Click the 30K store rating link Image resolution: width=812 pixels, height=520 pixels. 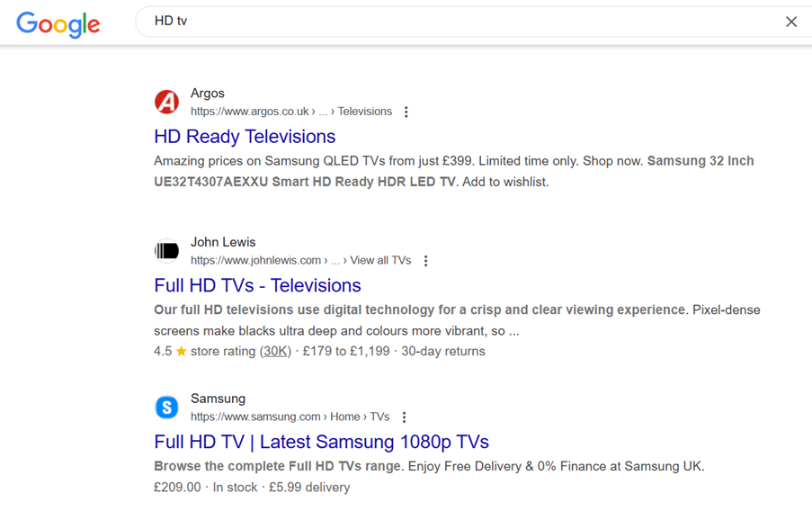tap(274, 351)
